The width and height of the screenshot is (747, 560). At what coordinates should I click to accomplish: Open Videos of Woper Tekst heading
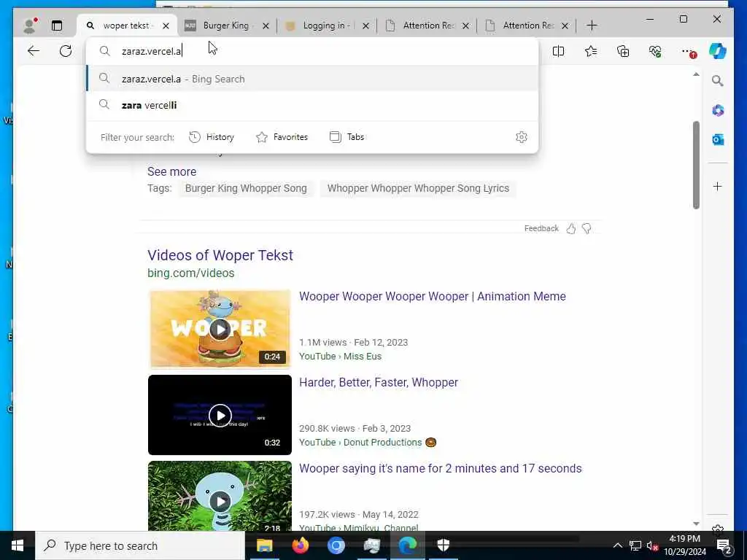coord(220,255)
